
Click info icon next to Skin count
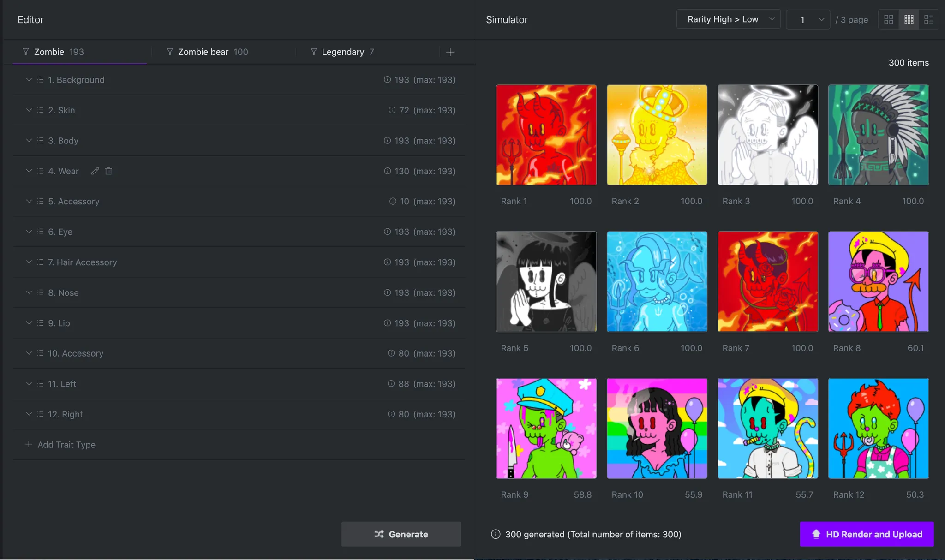coord(392,110)
